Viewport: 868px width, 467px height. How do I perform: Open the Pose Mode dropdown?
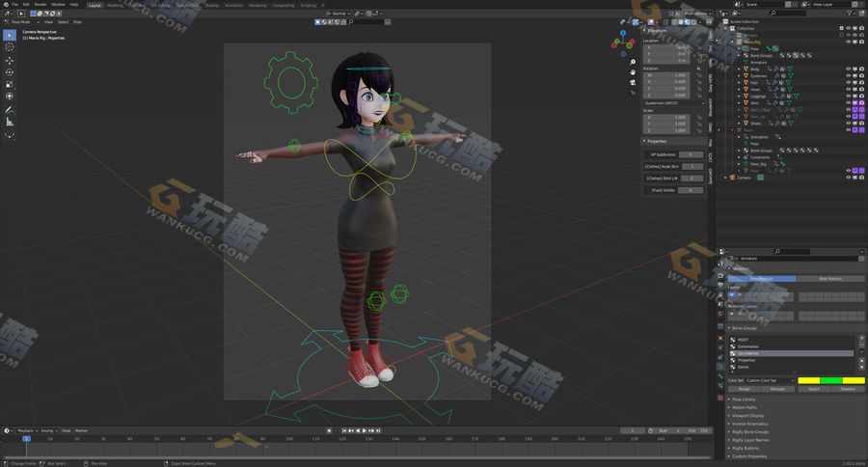[x=22, y=22]
